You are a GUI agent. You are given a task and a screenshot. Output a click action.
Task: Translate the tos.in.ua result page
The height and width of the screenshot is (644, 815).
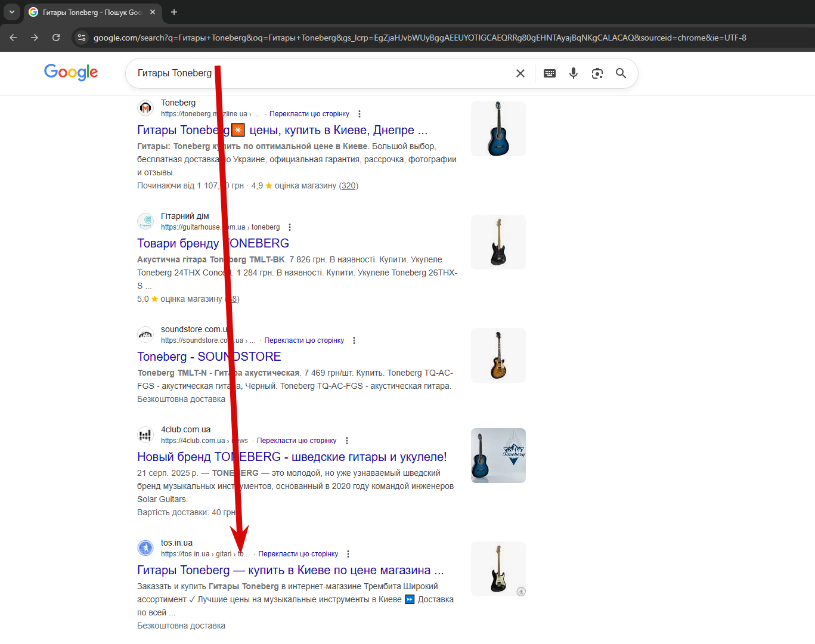click(x=298, y=554)
